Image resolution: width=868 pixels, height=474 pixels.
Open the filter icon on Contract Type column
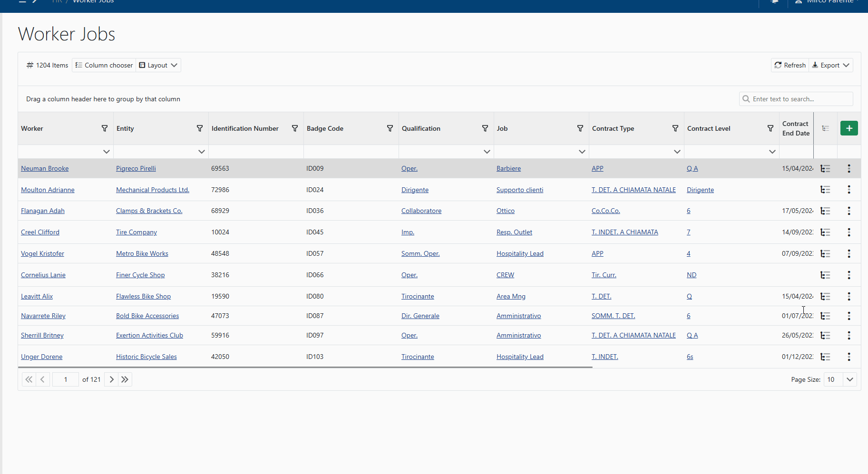675,128
